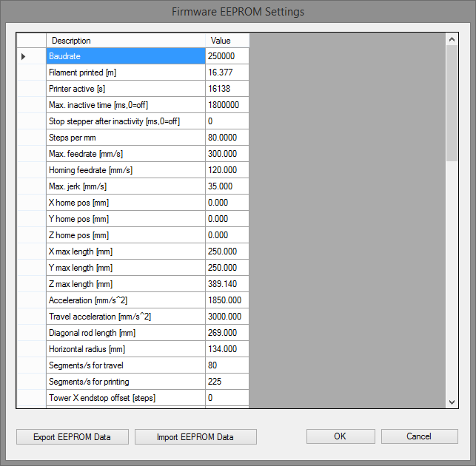Viewport: 476px width, 466px height.
Task: Click scrollbar down arrow
Action: pyautogui.click(x=452, y=402)
